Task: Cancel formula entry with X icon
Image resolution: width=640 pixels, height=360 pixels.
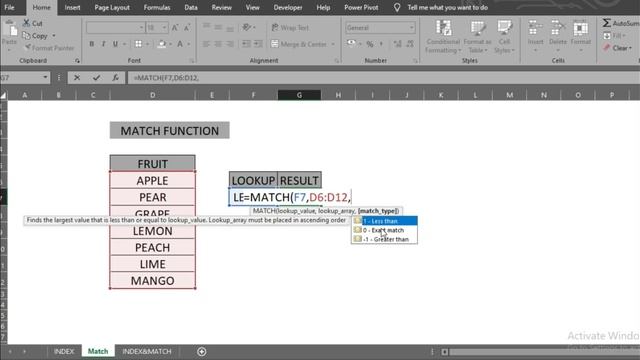Action: (77, 78)
